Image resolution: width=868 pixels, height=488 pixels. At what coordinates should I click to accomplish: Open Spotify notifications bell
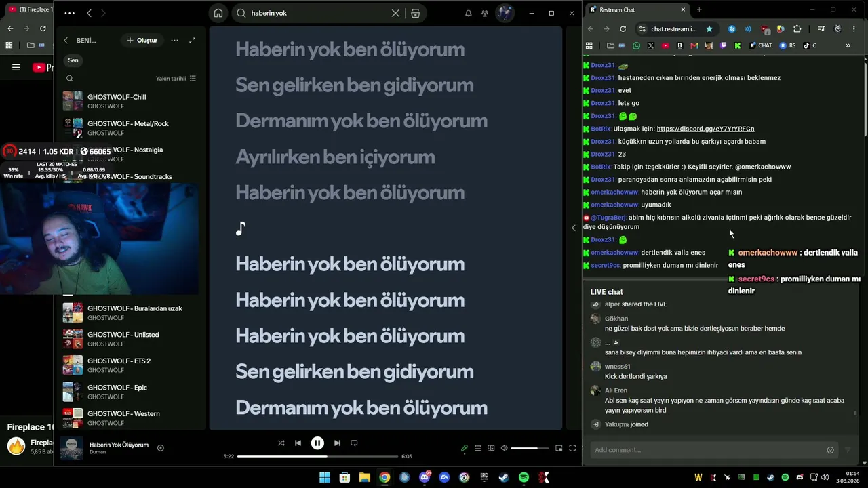[468, 13]
